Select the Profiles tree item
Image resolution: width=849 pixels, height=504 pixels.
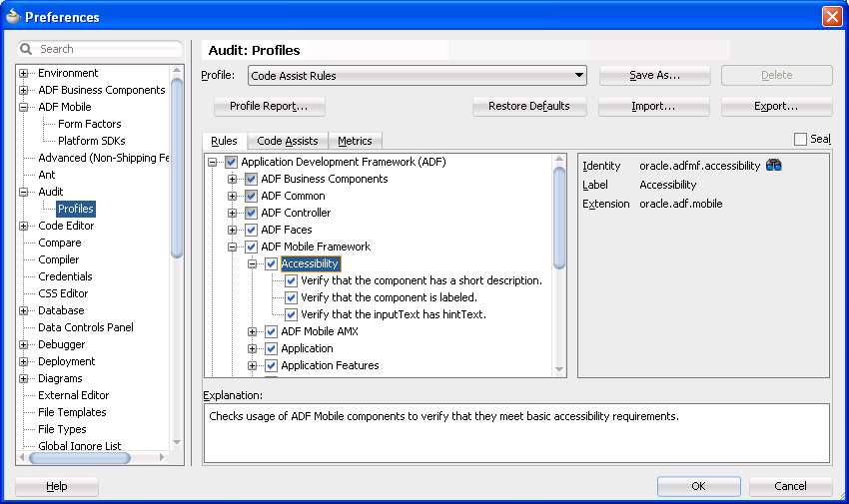[x=76, y=209]
